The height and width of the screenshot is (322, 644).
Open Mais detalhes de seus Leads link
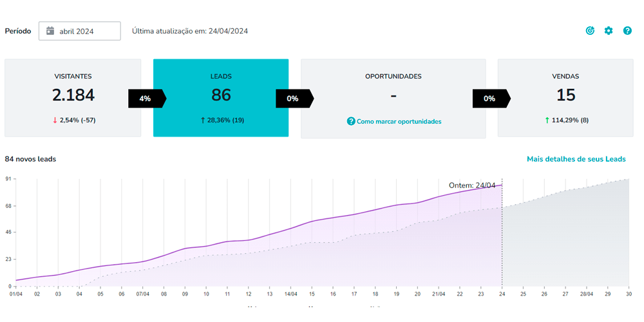pos(576,159)
